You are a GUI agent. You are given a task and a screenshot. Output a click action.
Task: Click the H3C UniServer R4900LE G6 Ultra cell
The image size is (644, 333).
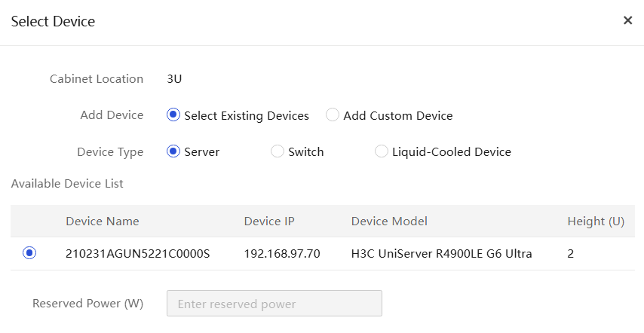[441, 254]
